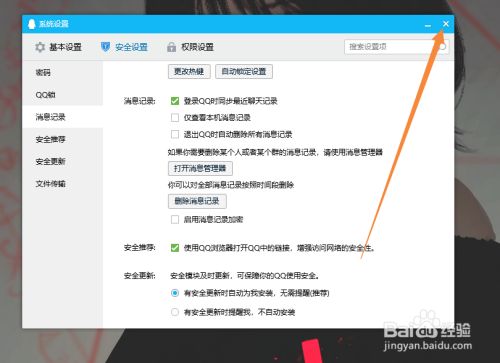Click text 安全模块及时更新,可保障你的QQ使用安全
The image size is (500, 363).
click(x=245, y=276)
